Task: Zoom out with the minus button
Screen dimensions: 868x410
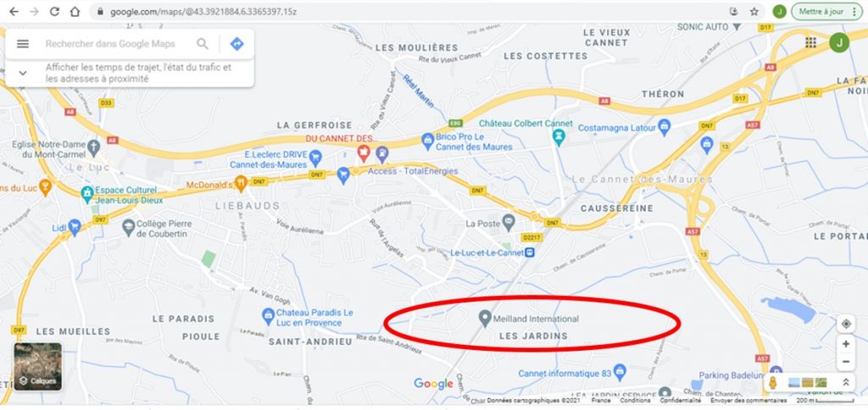Action: (846, 363)
